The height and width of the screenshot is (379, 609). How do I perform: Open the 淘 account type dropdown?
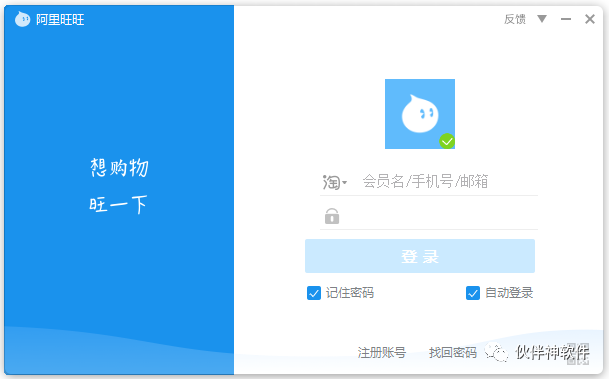(x=334, y=182)
